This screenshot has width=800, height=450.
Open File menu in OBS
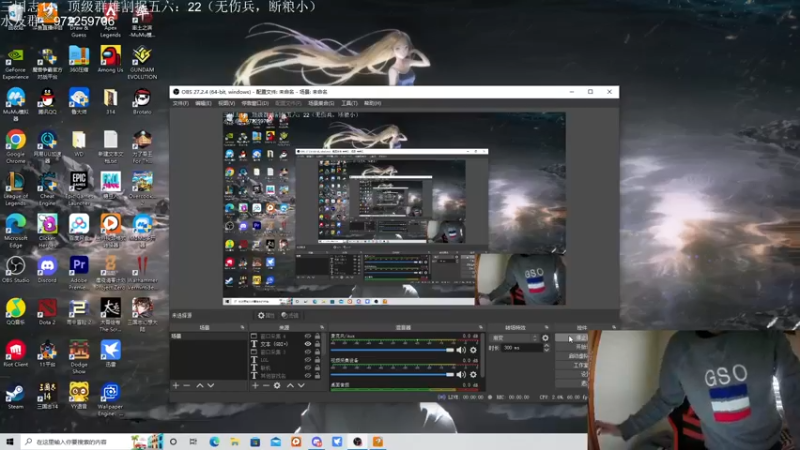(180, 104)
